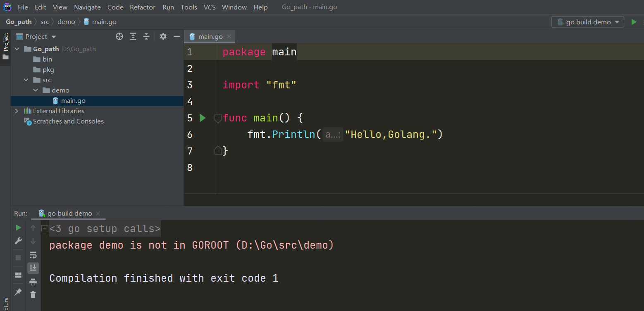Image resolution: width=644 pixels, height=311 pixels.
Task: Open the File menu
Action: click(x=23, y=7)
